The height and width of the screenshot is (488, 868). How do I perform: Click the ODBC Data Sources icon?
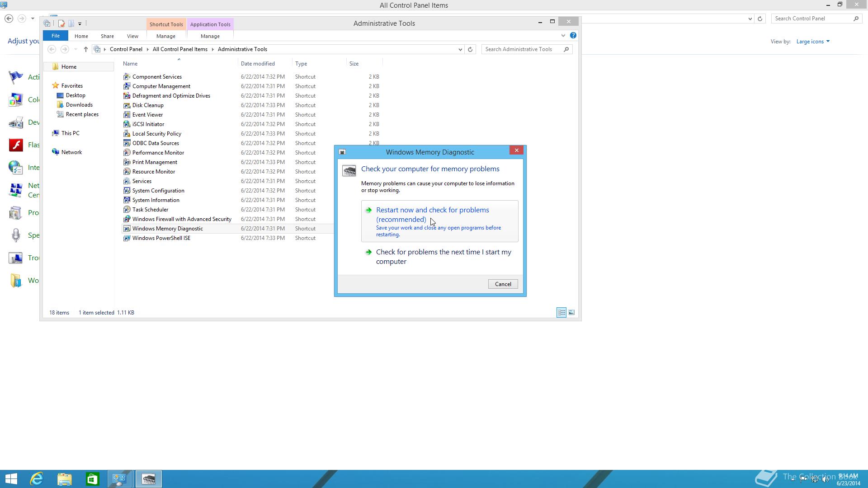pos(127,143)
